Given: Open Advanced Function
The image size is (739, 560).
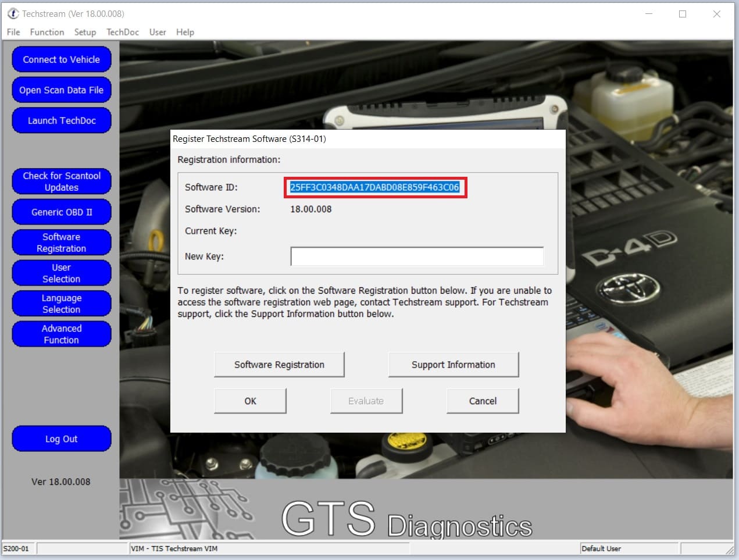Looking at the screenshot, I should [62, 334].
